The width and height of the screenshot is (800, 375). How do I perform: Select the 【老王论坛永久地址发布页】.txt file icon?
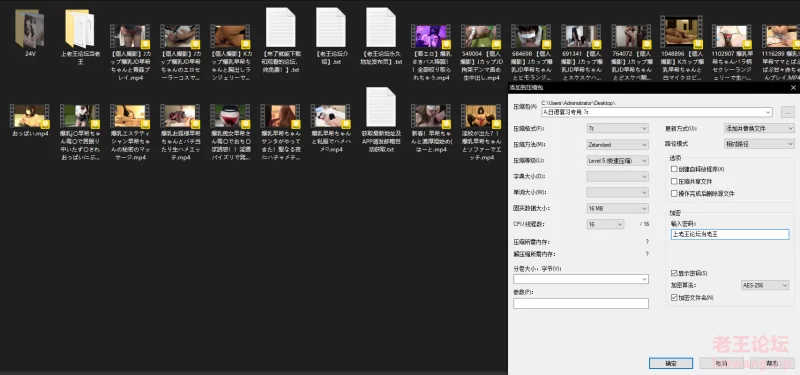(381, 28)
